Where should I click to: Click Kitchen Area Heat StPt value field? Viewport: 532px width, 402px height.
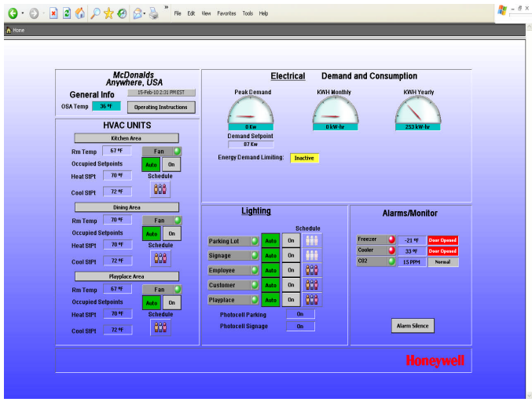(x=117, y=176)
